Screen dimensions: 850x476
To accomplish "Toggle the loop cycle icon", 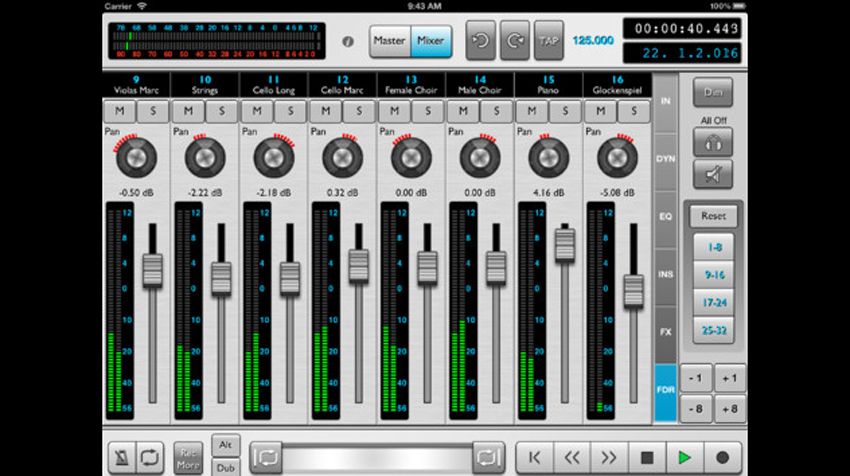I will pos(149,458).
